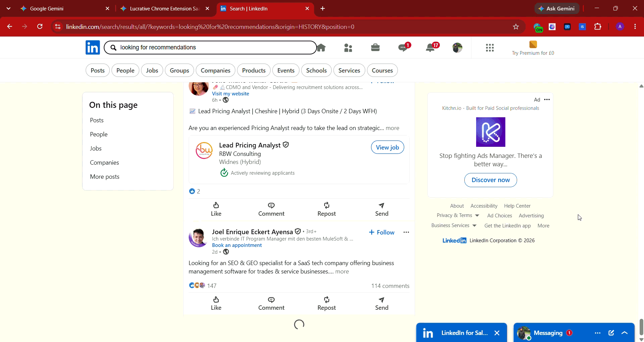Click Try Premium for £0
Screen dimensions: 644x342
[x=533, y=48]
